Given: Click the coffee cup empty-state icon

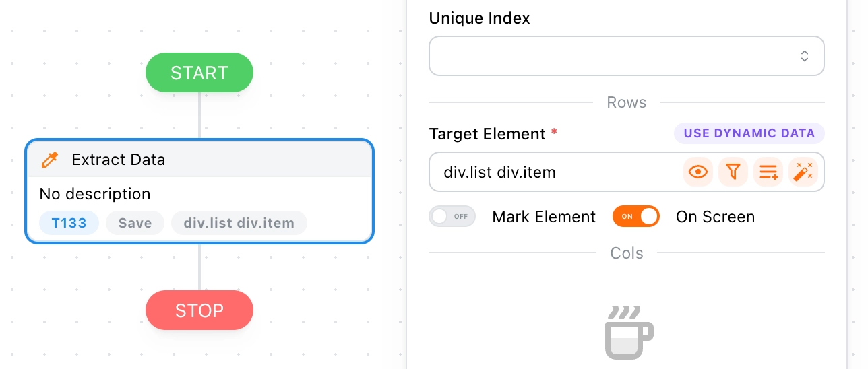Looking at the screenshot, I should [629, 331].
